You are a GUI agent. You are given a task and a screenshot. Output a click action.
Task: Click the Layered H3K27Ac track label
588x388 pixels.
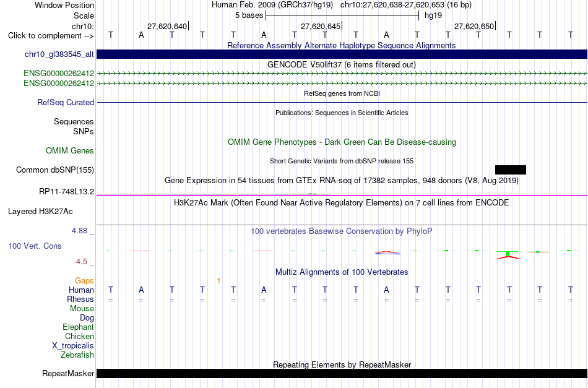tap(40, 212)
